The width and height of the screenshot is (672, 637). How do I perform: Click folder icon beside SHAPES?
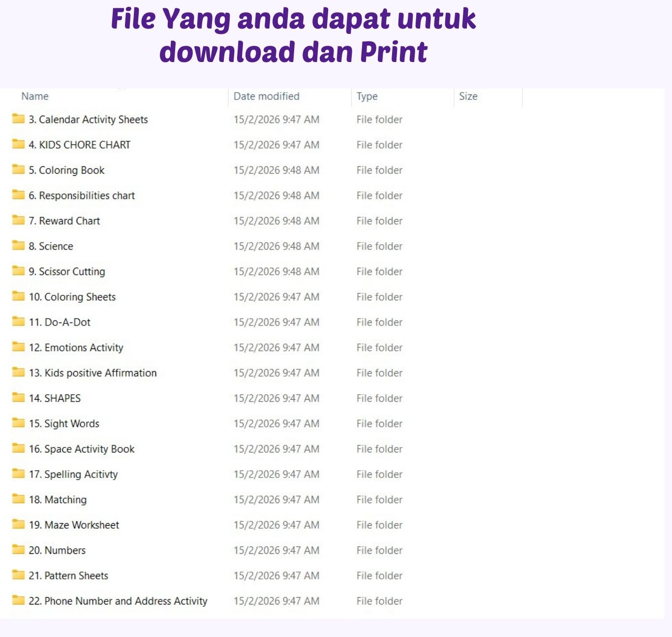coord(18,397)
